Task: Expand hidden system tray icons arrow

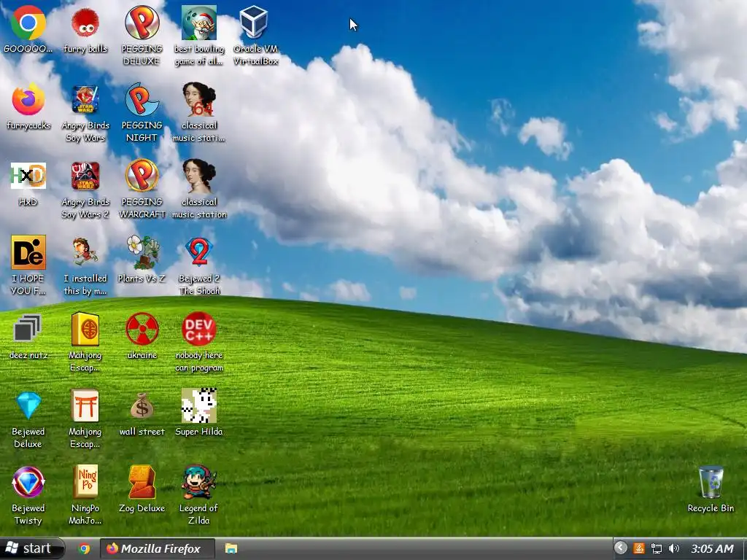Action: click(620, 548)
